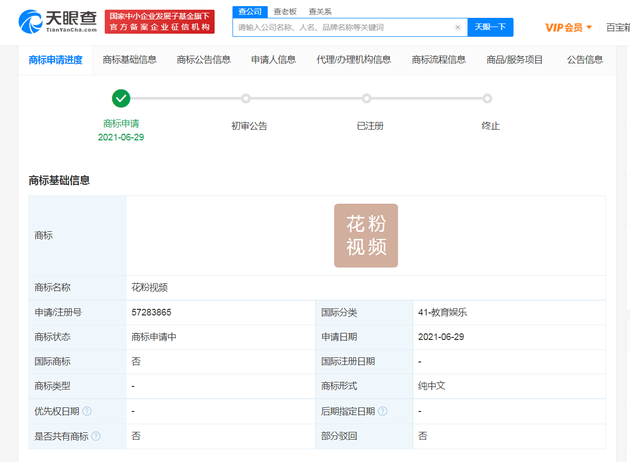Click help icon beside 后期指定日期
Screen dimensions: 630x462
point(382,411)
